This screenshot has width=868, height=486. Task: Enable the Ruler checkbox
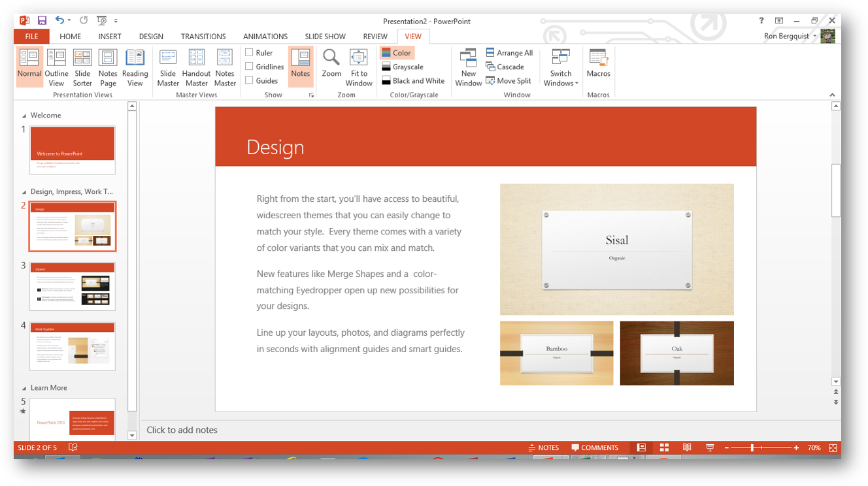(x=249, y=52)
